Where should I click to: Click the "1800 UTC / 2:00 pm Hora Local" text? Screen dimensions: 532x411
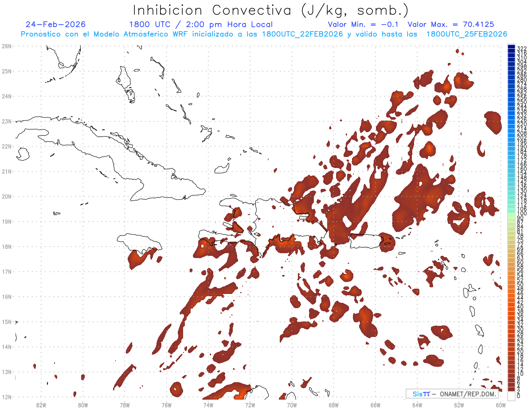[x=201, y=24]
